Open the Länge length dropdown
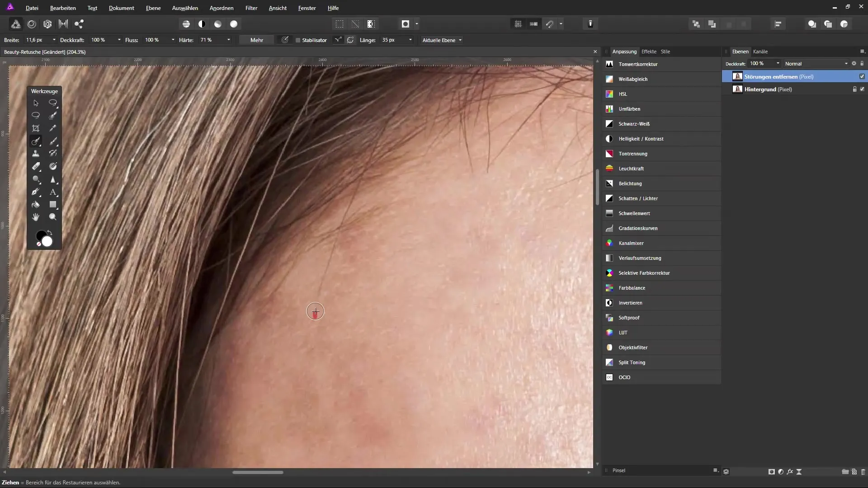This screenshot has width=868, height=488. click(x=410, y=40)
